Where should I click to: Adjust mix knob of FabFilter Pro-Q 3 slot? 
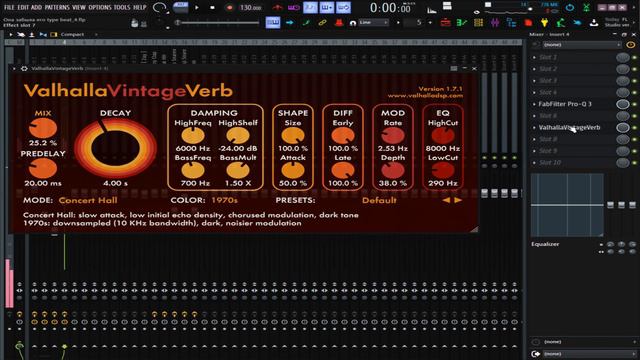click(622, 104)
